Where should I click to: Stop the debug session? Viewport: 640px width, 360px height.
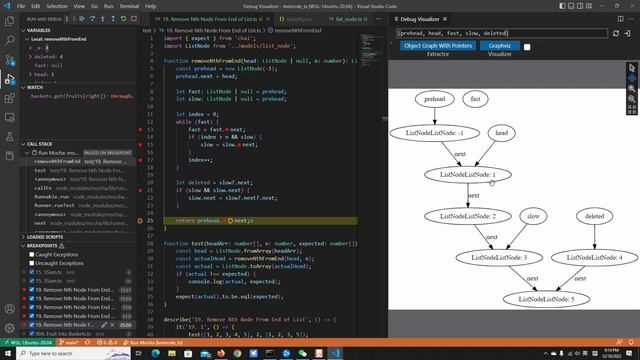coord(134,19)
